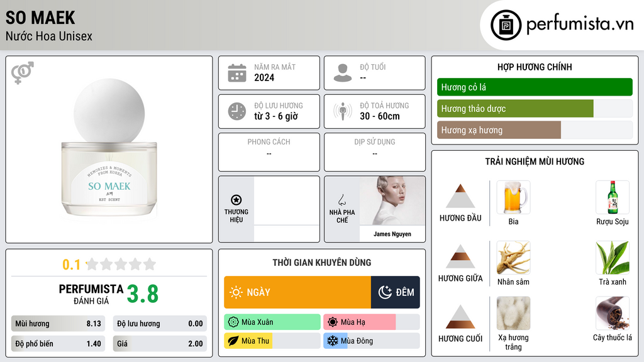Image resolution: width=644 pixels, height=362 pixels.
Task: Click the star badge Thương hiệu icon
Action: [x=236, y=200]
